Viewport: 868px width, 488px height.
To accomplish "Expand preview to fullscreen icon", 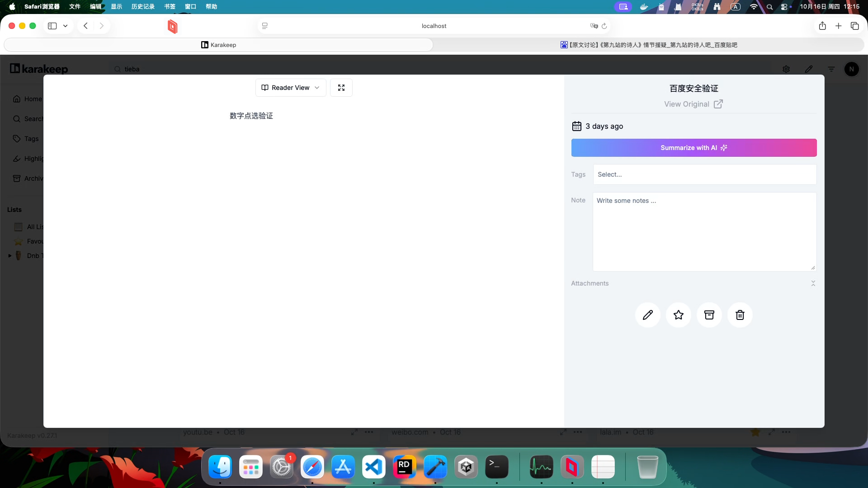I will pos(341,88).
